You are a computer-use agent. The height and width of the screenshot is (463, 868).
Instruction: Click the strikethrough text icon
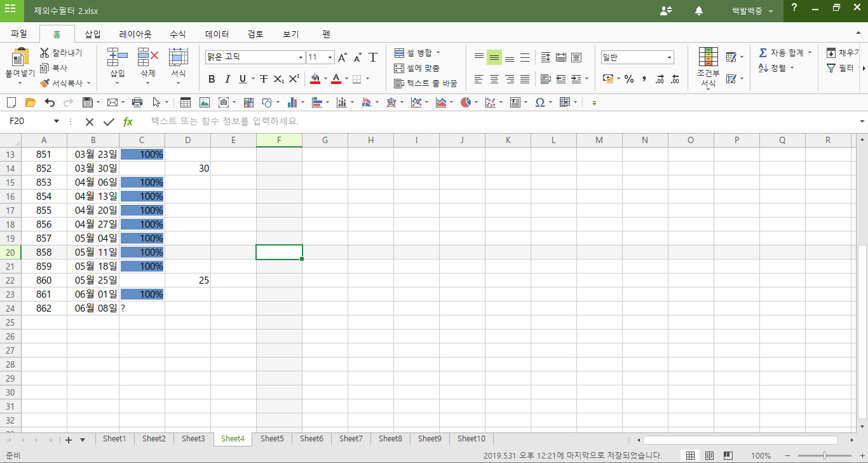click(263, 79)
